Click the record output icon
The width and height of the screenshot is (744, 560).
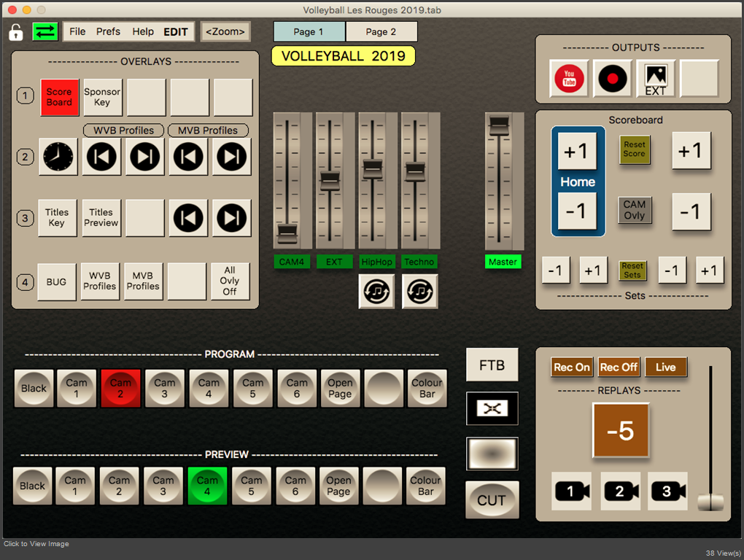pos(611,78)
